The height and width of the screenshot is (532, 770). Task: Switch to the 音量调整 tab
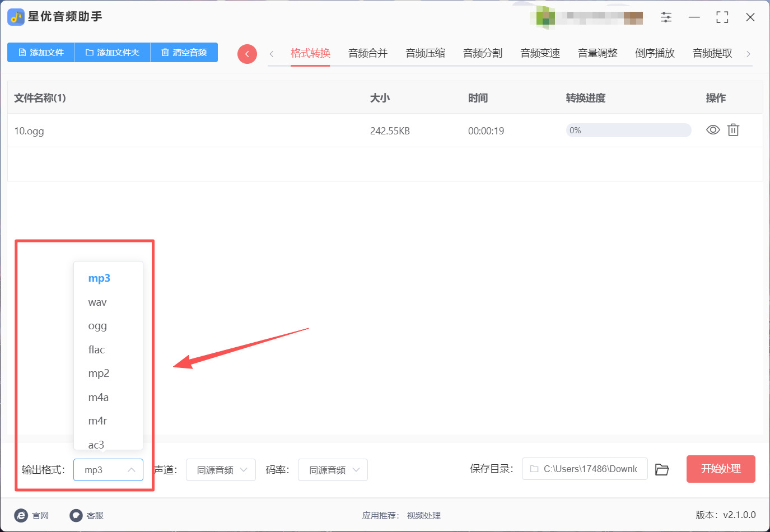click(598, 53)
